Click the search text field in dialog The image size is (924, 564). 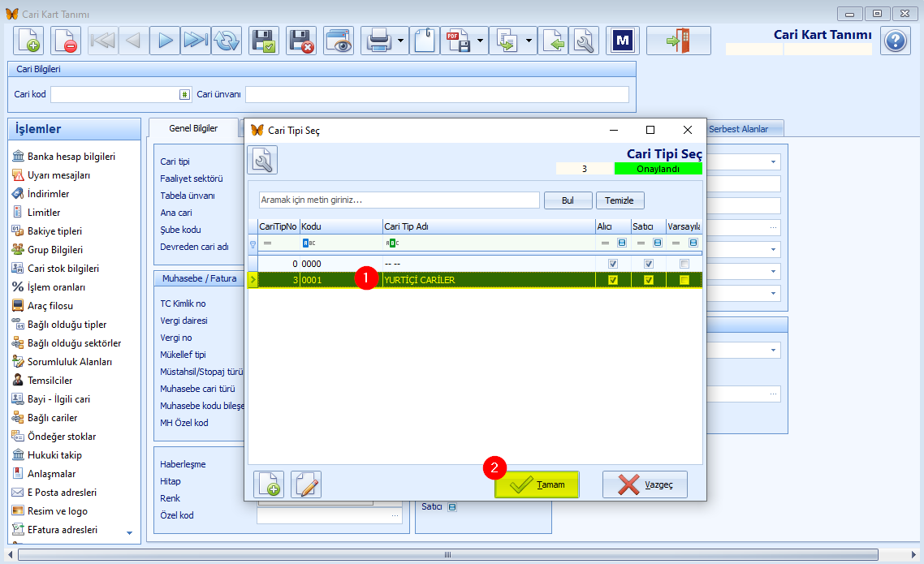(399, 200)
